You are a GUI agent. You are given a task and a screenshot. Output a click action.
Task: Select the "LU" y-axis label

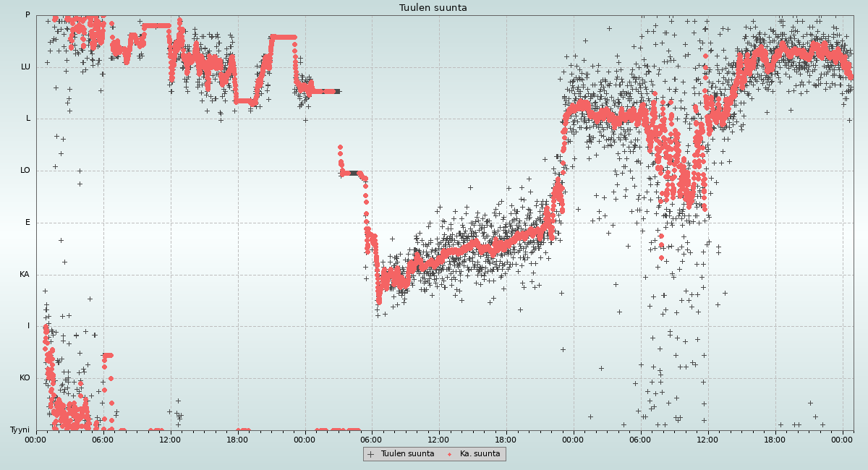pos(25,67)
